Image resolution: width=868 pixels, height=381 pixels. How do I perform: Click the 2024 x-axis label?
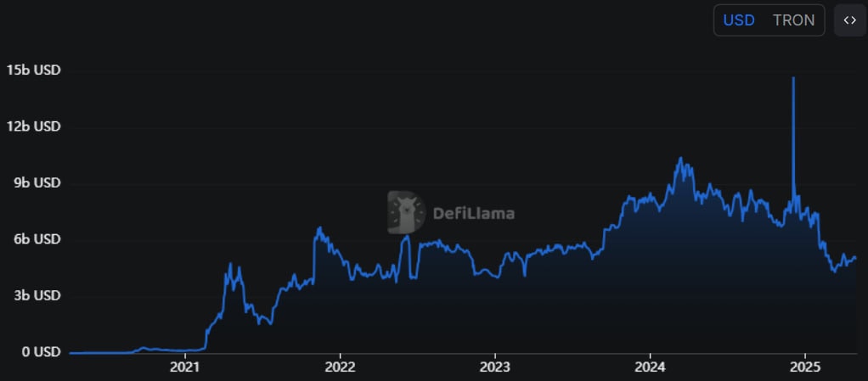point(650,367)
